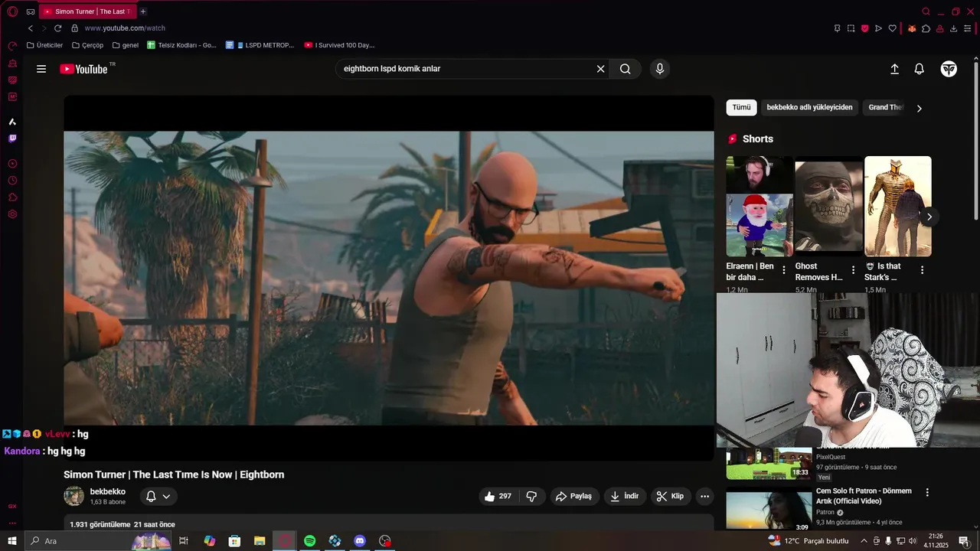Open Cem Solo ft Patron video title
Image resolution: width=980 pixels, height=551 pixels.
pos(864,496)
